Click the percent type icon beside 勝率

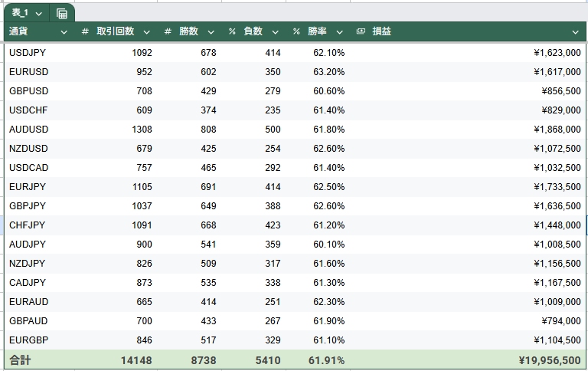tap(296, 31)
